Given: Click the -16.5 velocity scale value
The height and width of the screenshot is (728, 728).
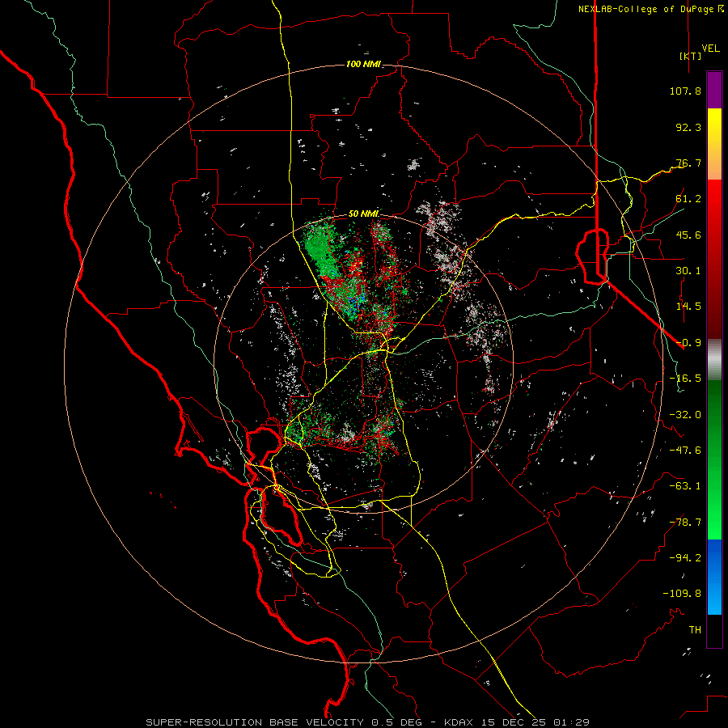Looking at the screenshot, I should pyautogui.click(x=685, y=379).
